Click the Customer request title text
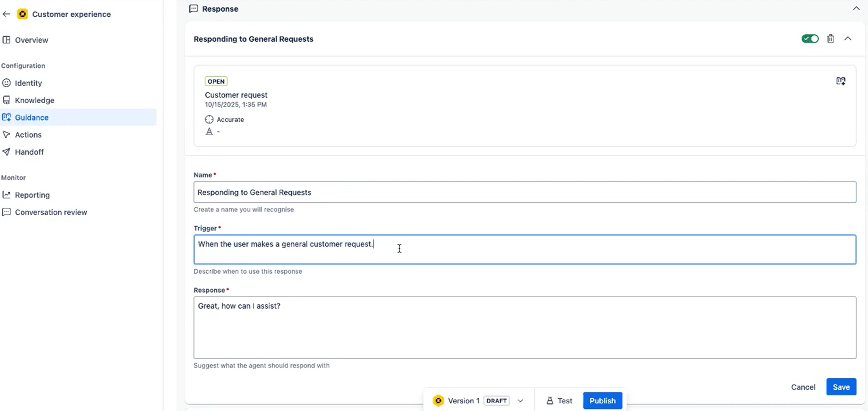Viewport: 868px width, 411px height. (236, 95)
